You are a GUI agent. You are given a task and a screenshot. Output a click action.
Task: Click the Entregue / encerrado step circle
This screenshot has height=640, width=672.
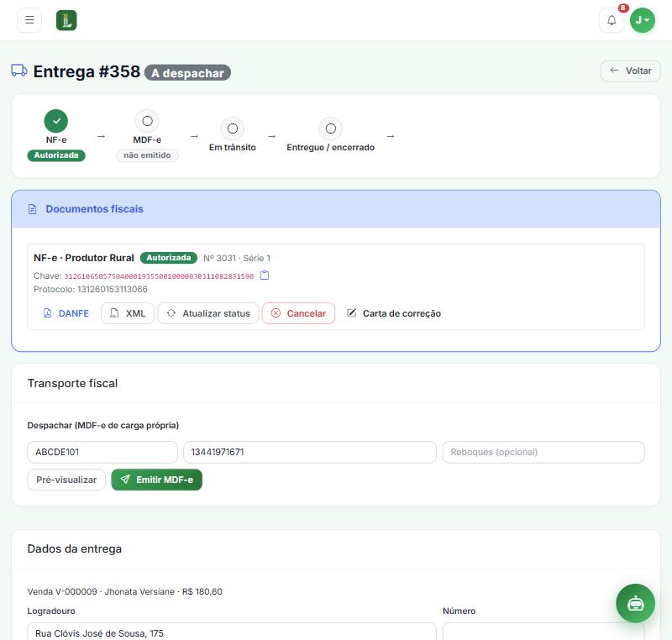pyautogui.click(x=330, y=129)
